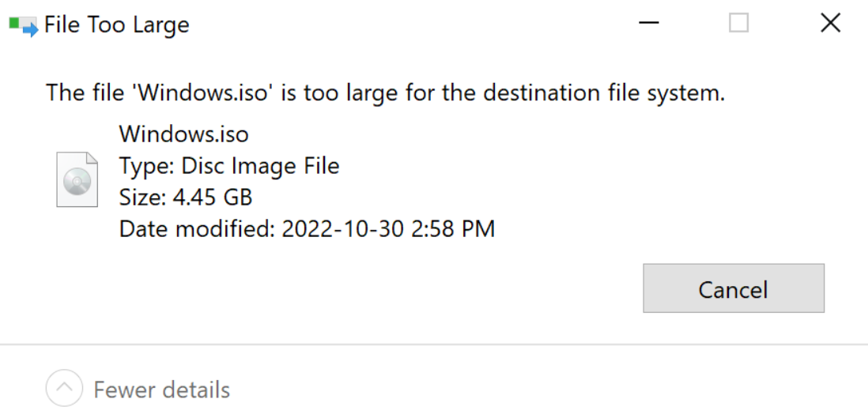Screen dimensions: 868x414
Task: Click the 'Disc Image File' type value
Action: click(260, 166)
